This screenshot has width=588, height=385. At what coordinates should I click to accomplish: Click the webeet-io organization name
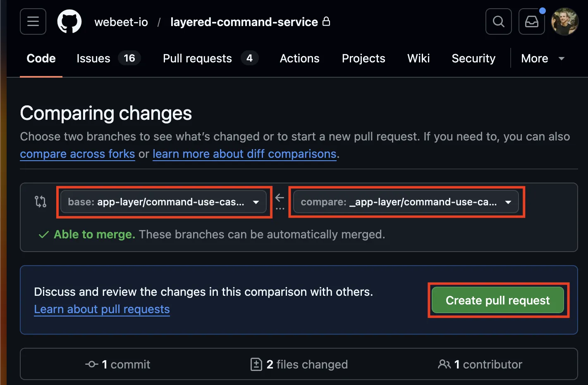click(x=121, y=22)
